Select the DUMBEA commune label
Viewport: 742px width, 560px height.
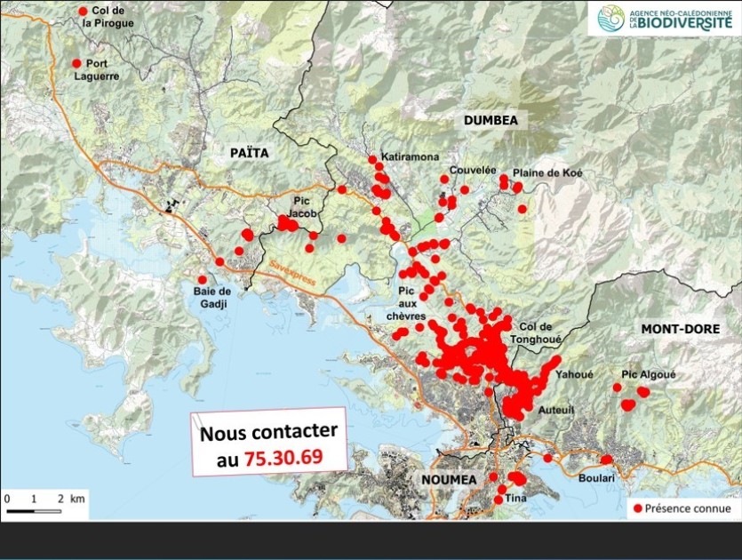[x=489, y=120]
